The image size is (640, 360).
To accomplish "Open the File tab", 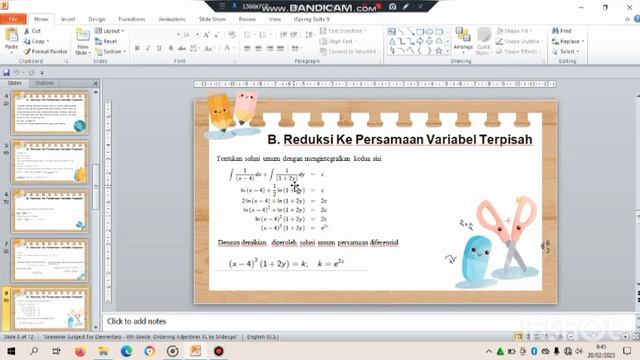I will (x=13, y=19).
